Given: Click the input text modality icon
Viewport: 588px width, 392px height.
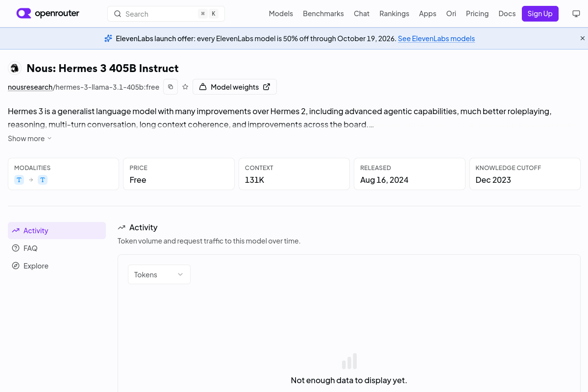Looking at the screenshot, I should 19,180.
